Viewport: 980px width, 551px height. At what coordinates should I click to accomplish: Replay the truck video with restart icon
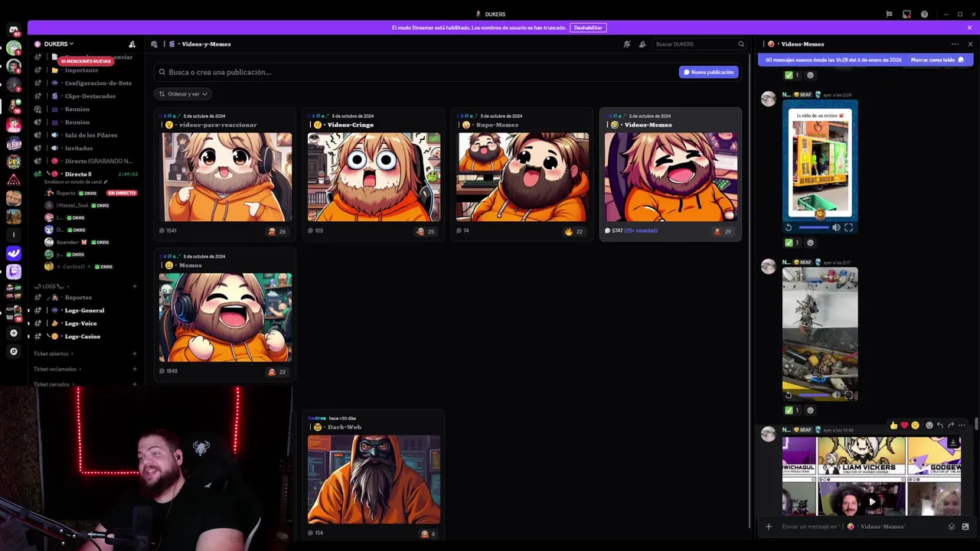pos(789,227)
